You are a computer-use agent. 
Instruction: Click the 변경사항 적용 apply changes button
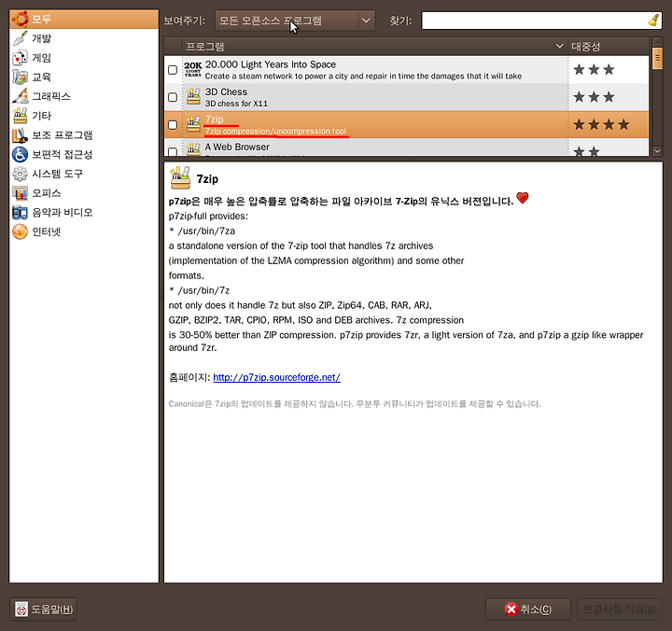click(x=620, y=610)
